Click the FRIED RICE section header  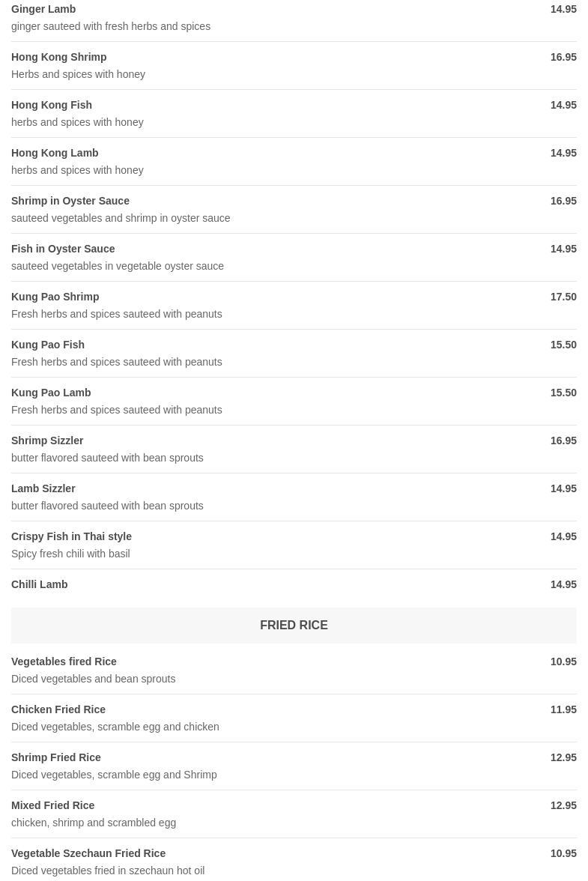pyautogui.click(x=294, y=625)
